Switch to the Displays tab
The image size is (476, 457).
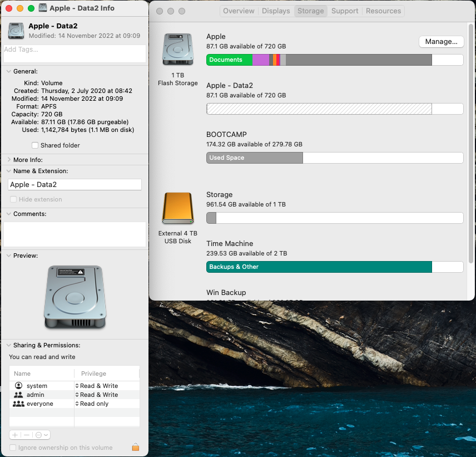[276, 11]
